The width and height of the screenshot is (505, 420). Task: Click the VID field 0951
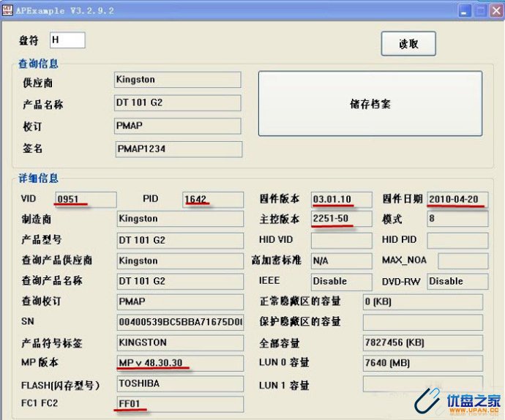86,200
